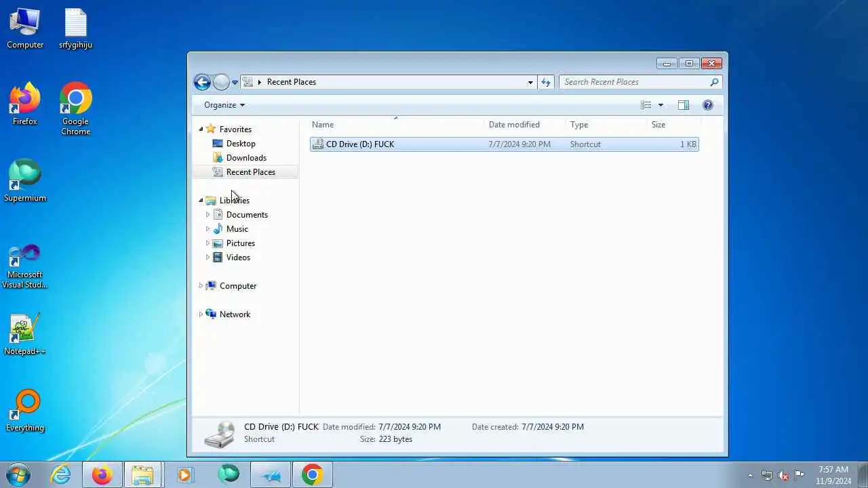Open Notepad++ desktop shortcut
Image resolution: width=868 pixels, height=488 pixels.
click(x=25, y=335)
